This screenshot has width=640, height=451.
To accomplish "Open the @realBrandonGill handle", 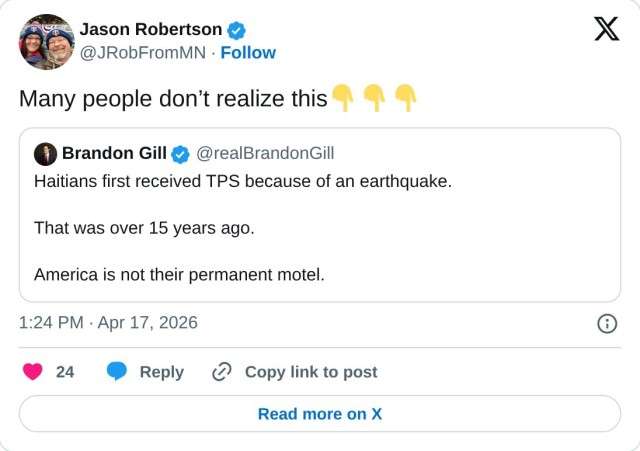I will (x=265, y=153).
